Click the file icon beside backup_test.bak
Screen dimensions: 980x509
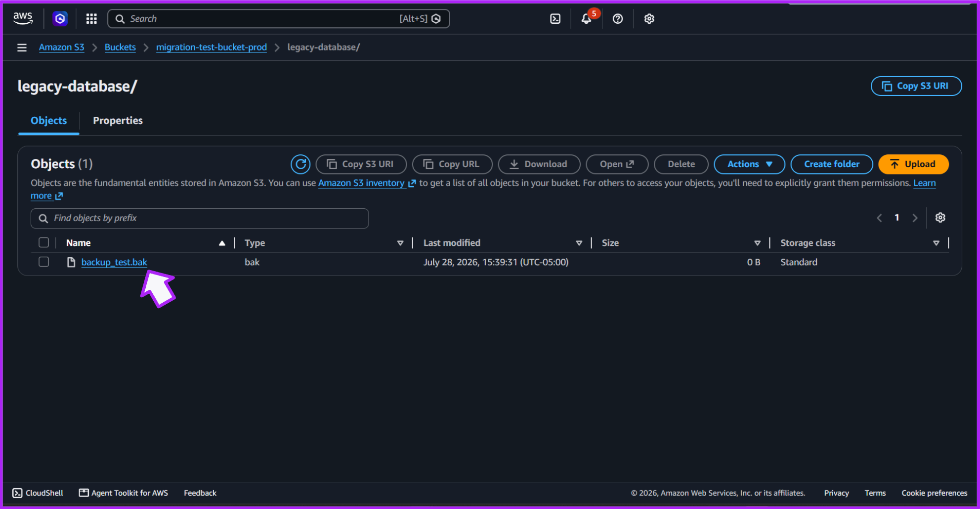click(71, 262)
